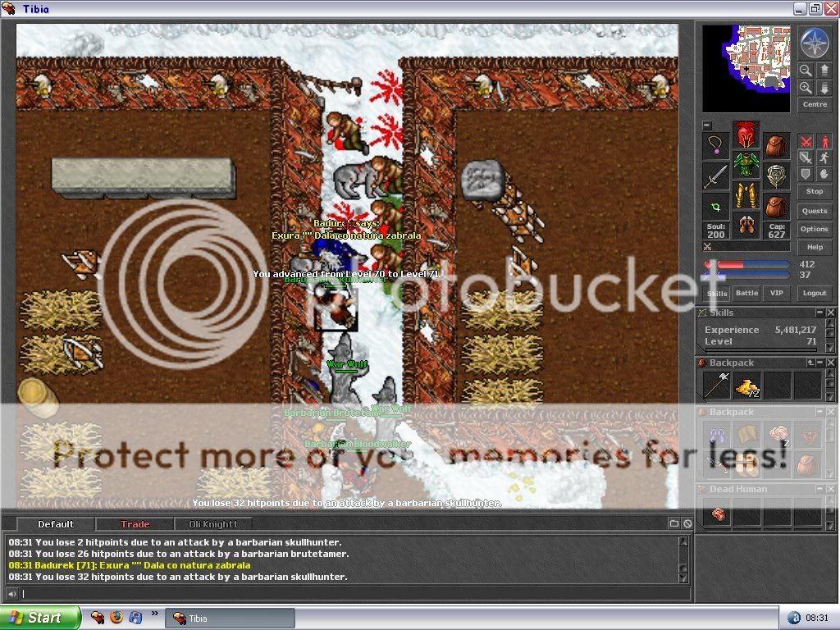
Task: Click the Tibia icon in quick launch
Action: [98, 617]
